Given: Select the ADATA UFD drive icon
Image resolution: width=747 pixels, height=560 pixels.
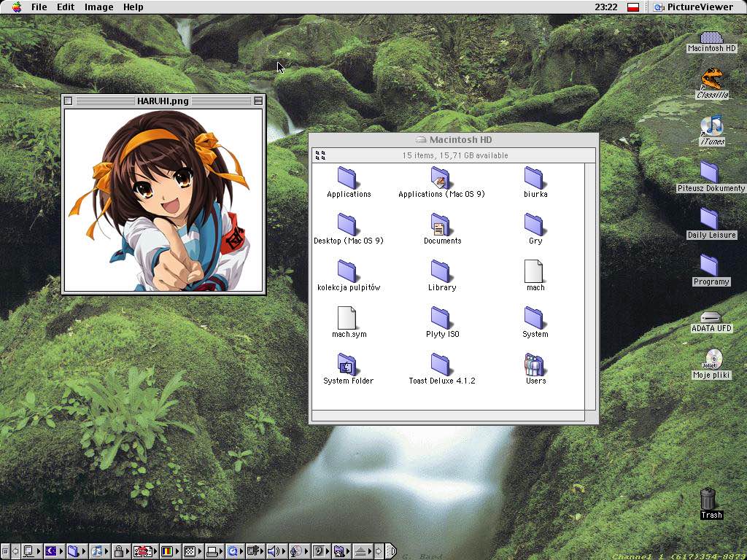Looking at the screenshot, I should [x=711, y=322].
